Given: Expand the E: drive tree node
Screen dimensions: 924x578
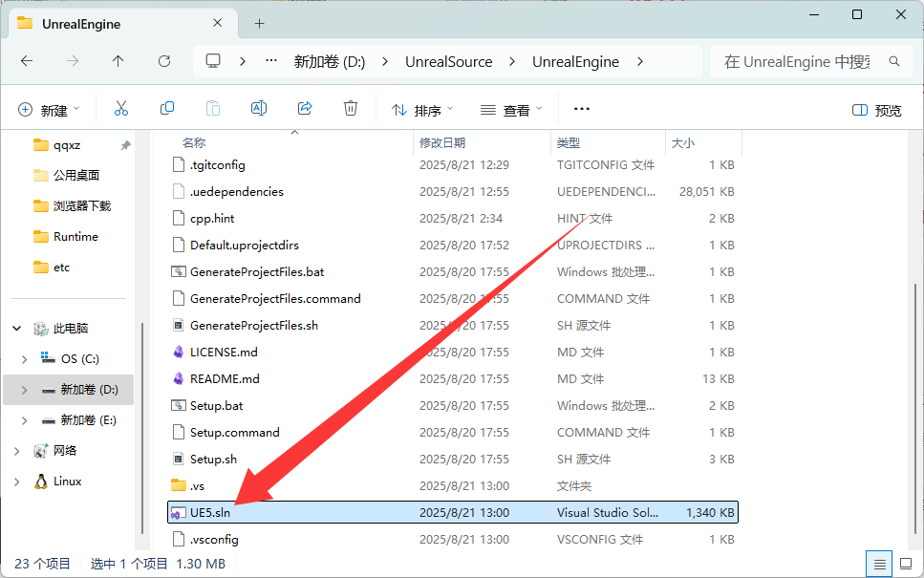Looking at the screenshot, I should coord(24,420).
